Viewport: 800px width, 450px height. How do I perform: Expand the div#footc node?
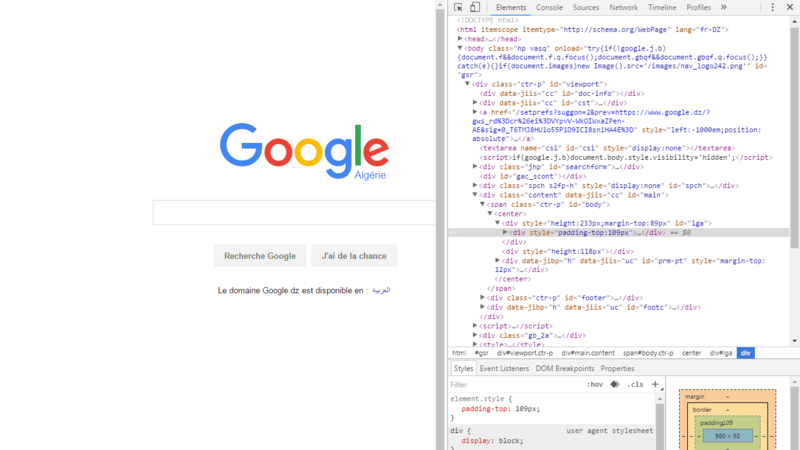point(482,307)
